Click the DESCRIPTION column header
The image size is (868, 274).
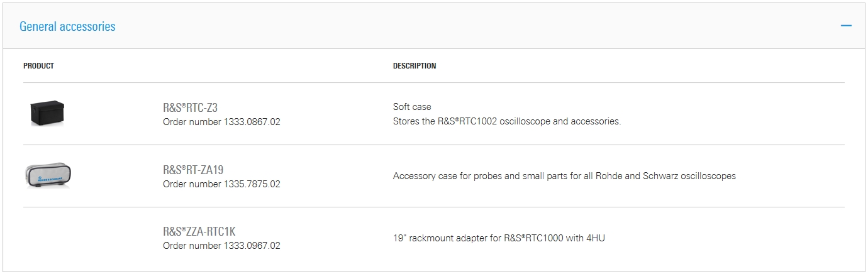coord(415,66)
